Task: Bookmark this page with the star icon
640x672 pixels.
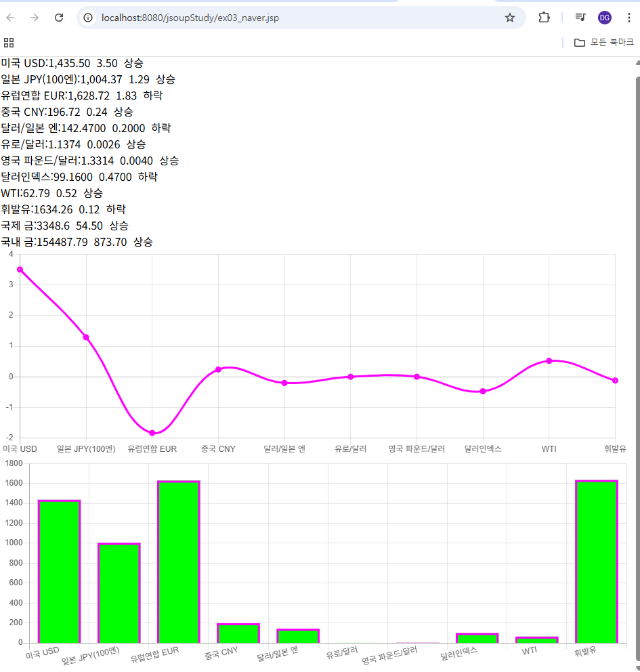Action: click(509, 18)
